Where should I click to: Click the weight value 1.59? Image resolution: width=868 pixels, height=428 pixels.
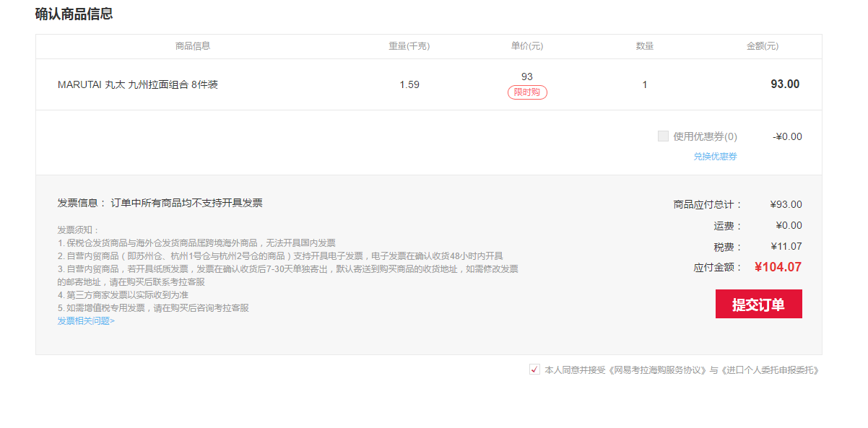point(409,84)
